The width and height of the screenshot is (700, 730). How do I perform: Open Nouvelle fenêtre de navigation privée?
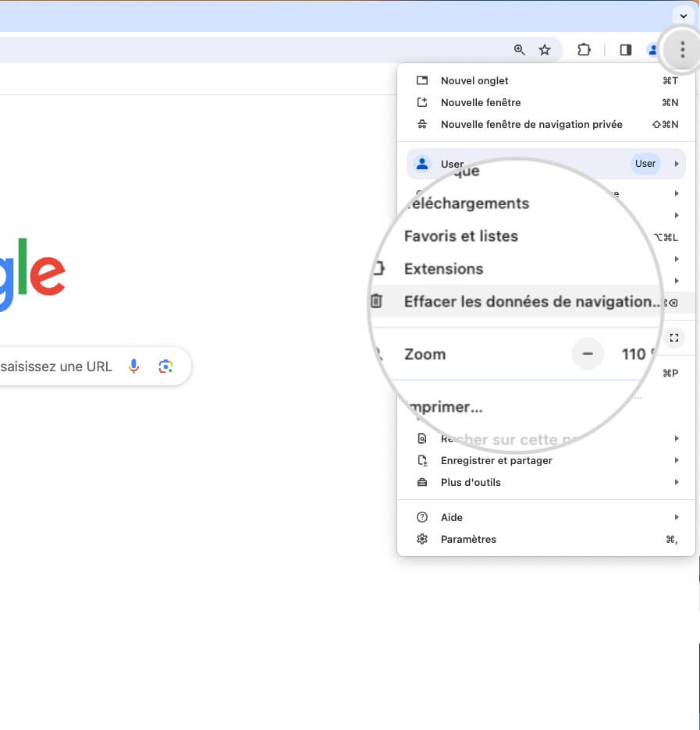(x=546, y=124)
